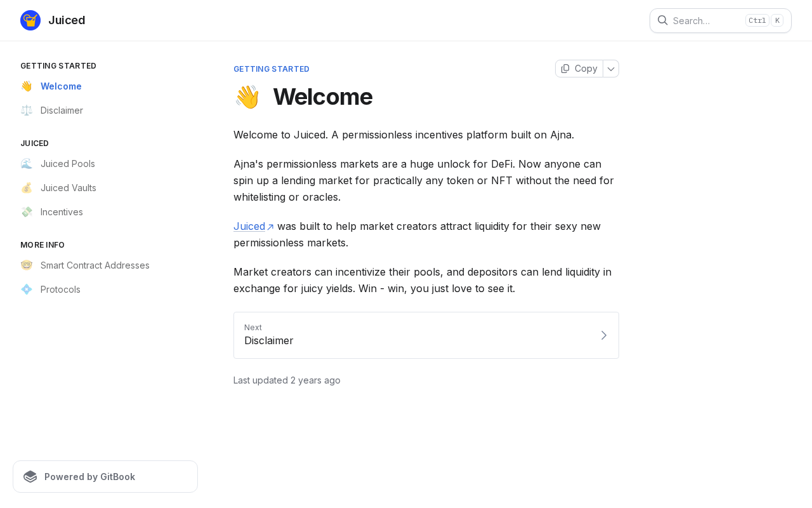Go to Juiced Pools in sidebar
Image resolution: width=812 pixels, height=508 pixels.
(x=105, y=164)
